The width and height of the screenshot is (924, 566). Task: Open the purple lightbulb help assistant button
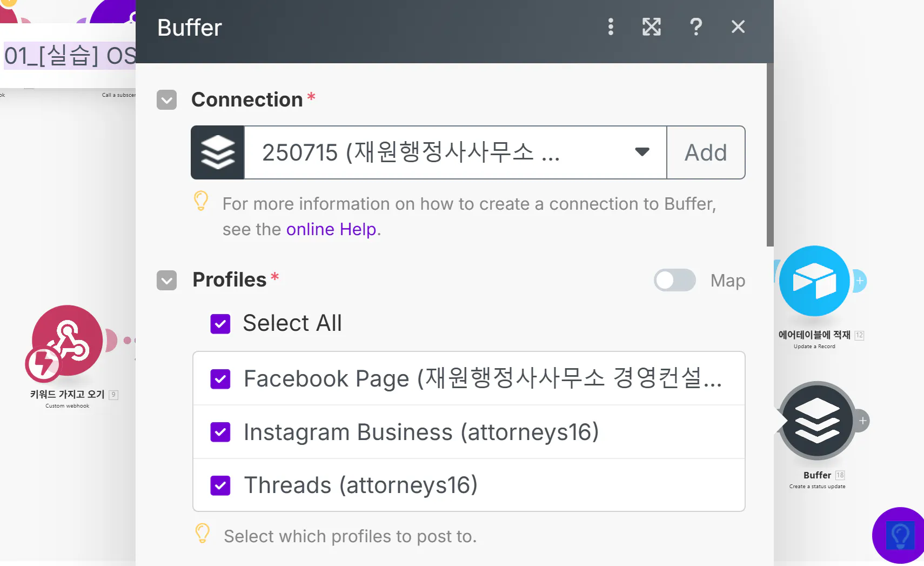900,535
